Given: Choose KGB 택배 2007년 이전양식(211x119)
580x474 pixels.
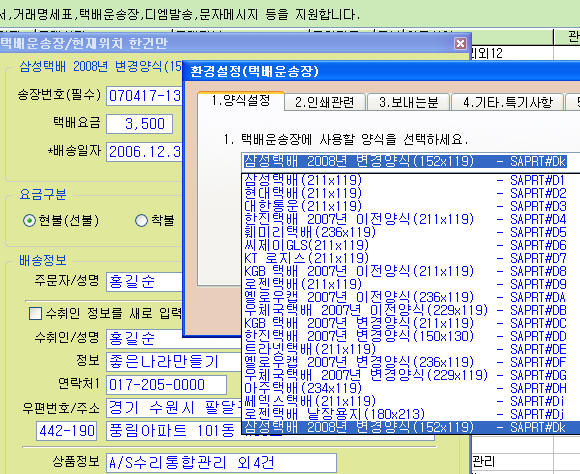Looking at the screenshot, I should tap(411, 271).
